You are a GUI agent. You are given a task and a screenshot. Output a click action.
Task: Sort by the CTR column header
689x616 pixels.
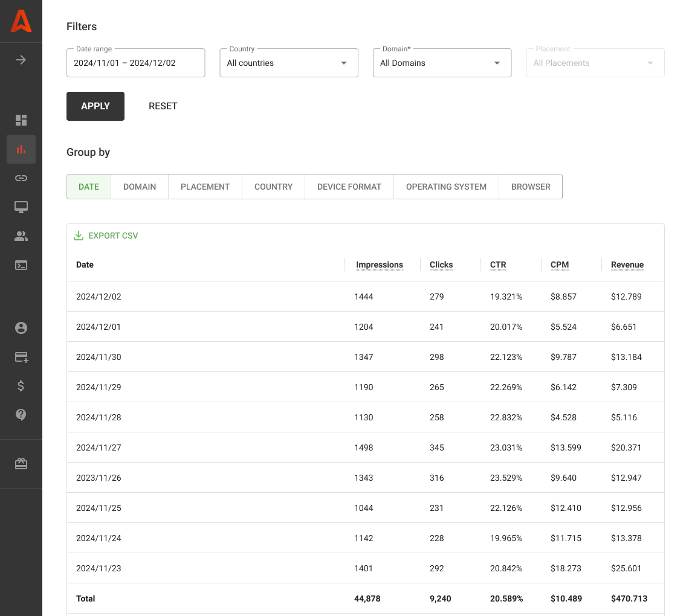(498, 265)
